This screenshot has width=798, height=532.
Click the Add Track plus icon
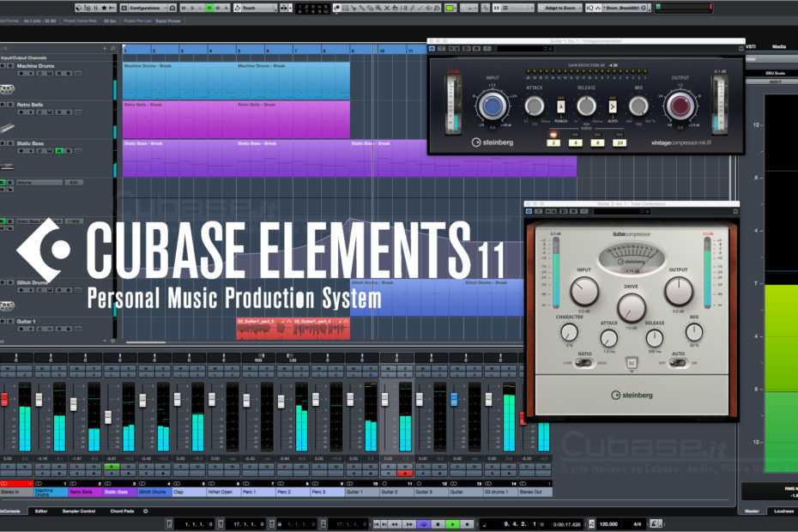(x=105, y=48)
